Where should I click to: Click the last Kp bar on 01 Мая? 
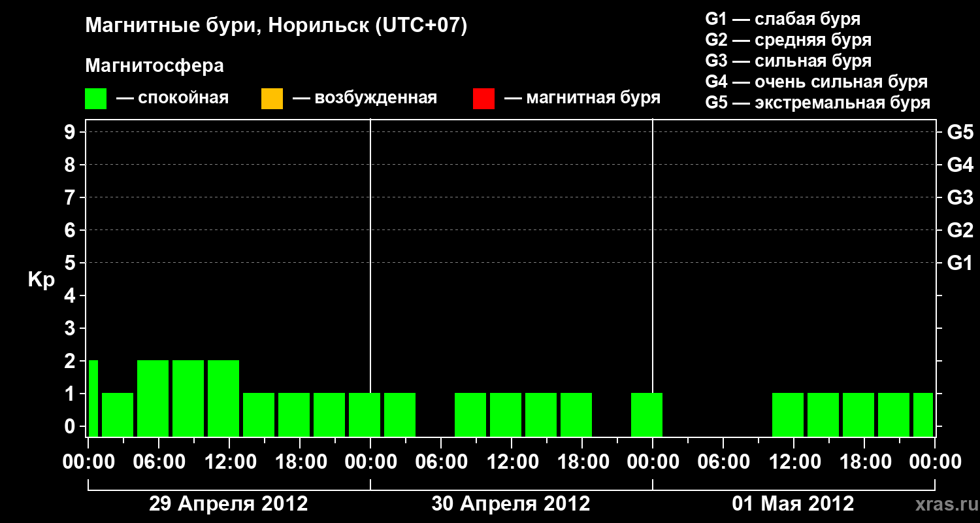point(923,414)
